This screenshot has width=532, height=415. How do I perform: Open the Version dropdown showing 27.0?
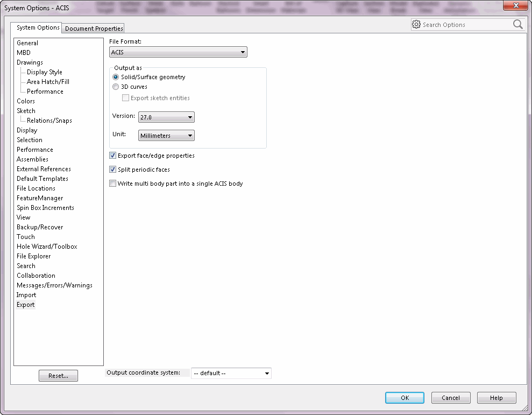point(166,117)
